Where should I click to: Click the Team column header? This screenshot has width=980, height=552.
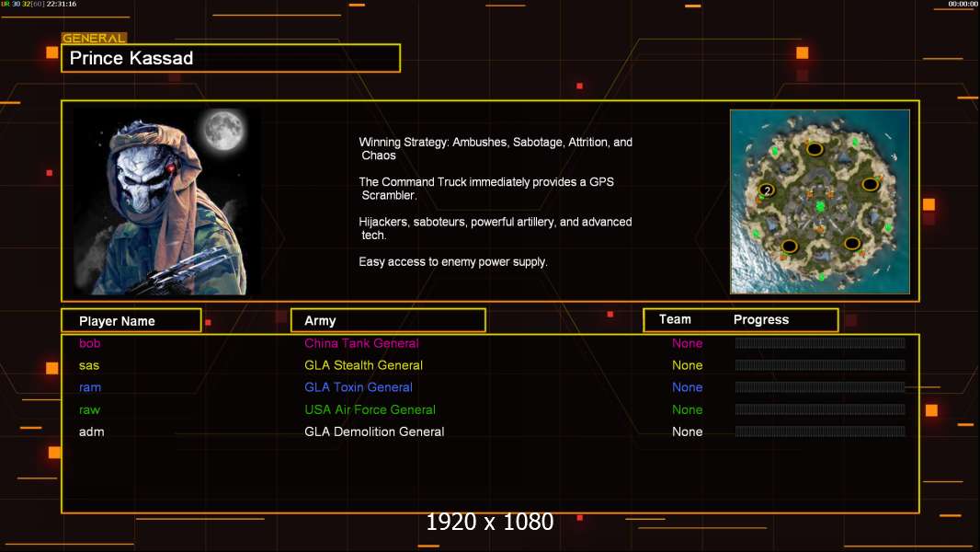[675, 319]
